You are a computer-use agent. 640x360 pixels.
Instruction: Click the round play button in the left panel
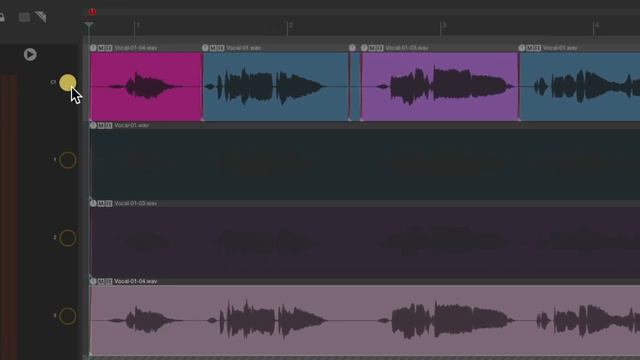tap(30, 54)
